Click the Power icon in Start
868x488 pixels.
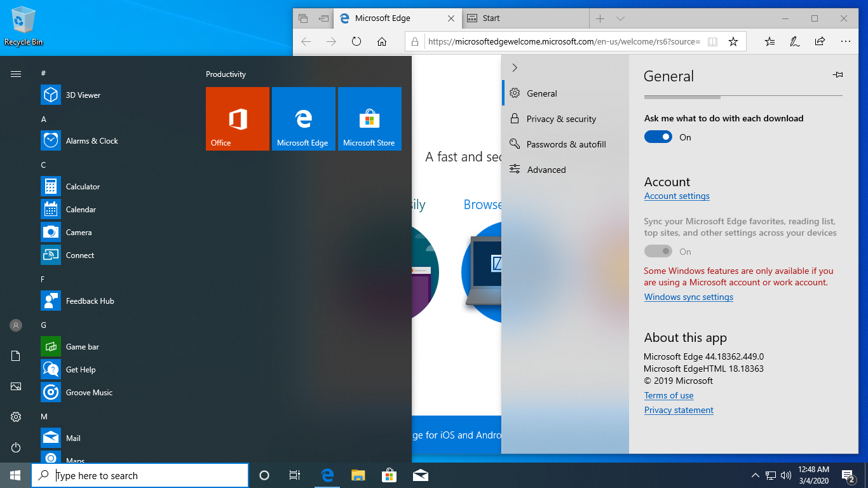point(16,447)
